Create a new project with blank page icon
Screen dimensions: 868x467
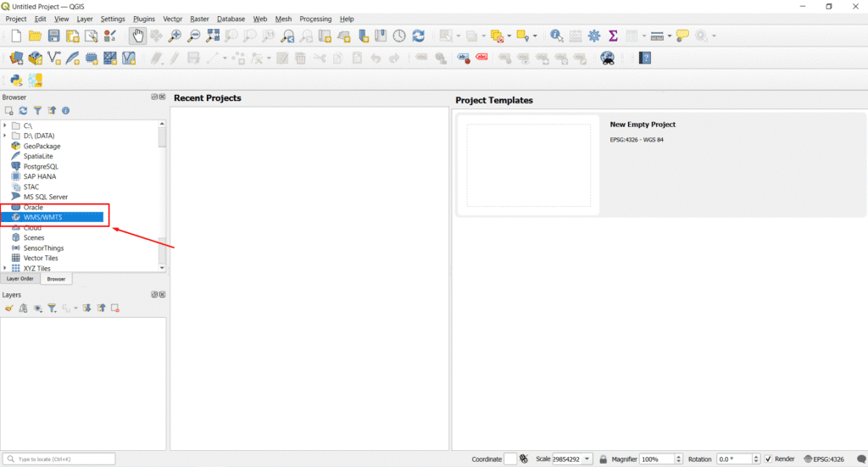(16, 36)
